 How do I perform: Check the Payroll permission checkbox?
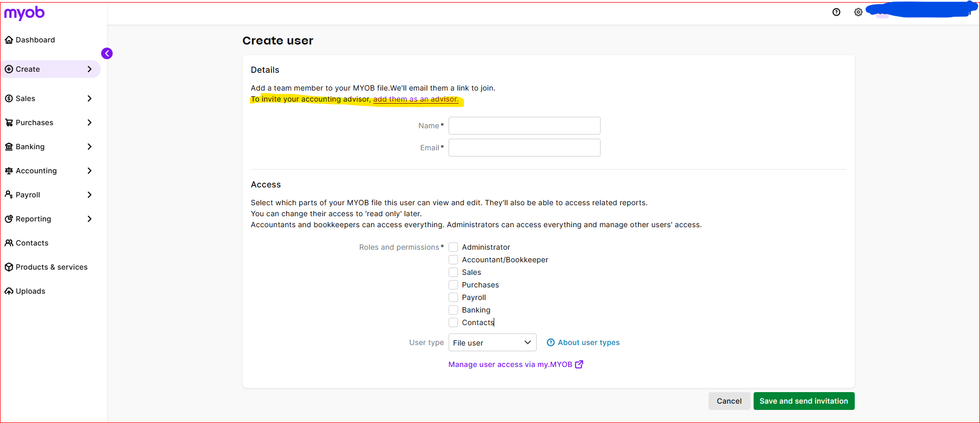click(453, 297)
